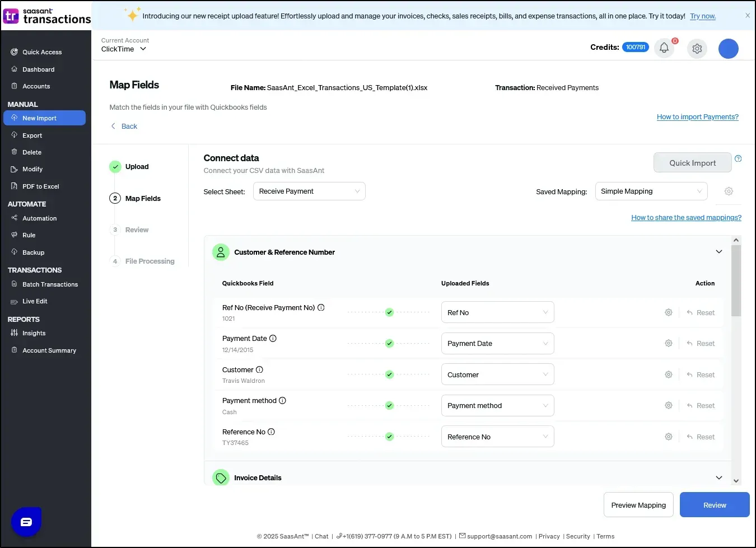Open the Customer uploaded field dropdown
The image size is (756, 548).
(498, 374)
